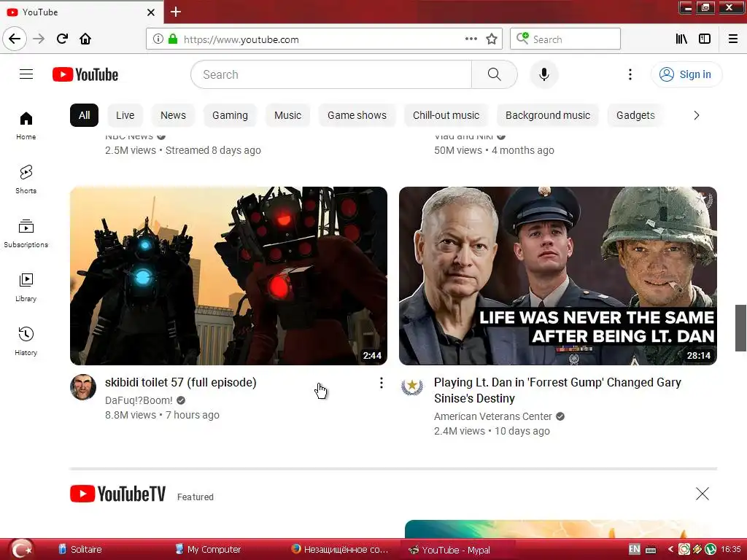Click the 16:35 taskbar clock
This screenshot has width=747, height=560.
pos(731,550)
